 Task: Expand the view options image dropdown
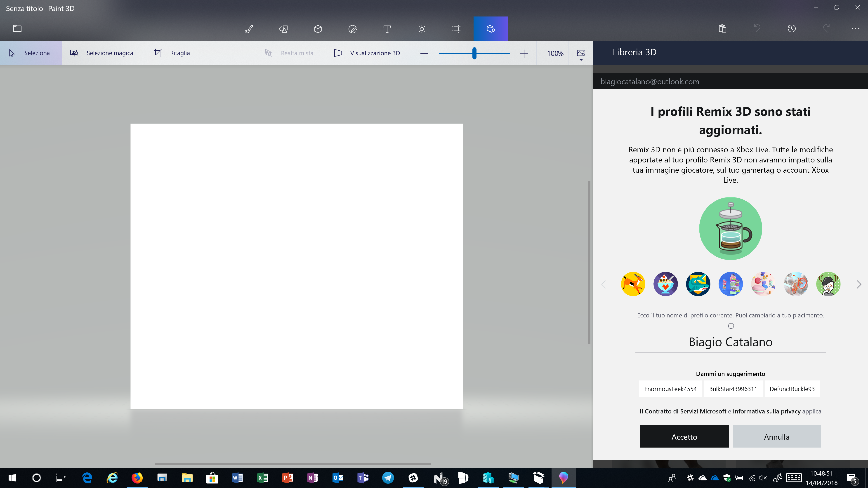581,54
